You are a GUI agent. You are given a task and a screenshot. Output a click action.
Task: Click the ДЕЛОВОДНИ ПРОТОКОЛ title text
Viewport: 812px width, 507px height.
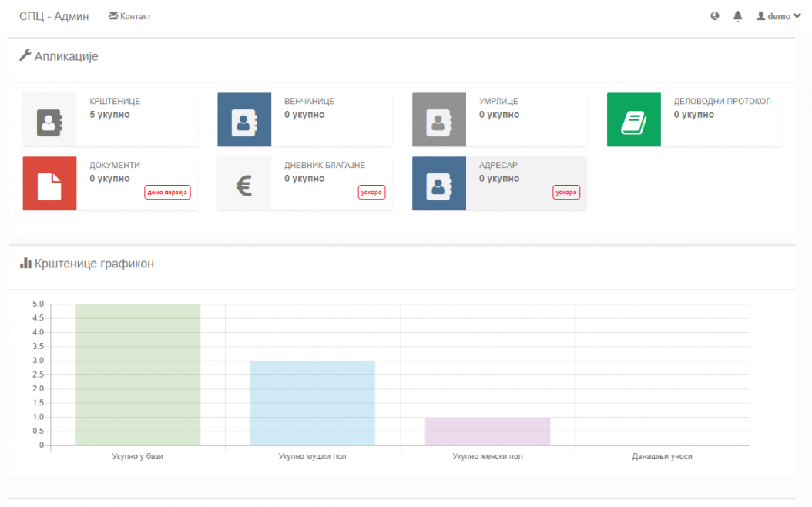click(x=723, y=101)
